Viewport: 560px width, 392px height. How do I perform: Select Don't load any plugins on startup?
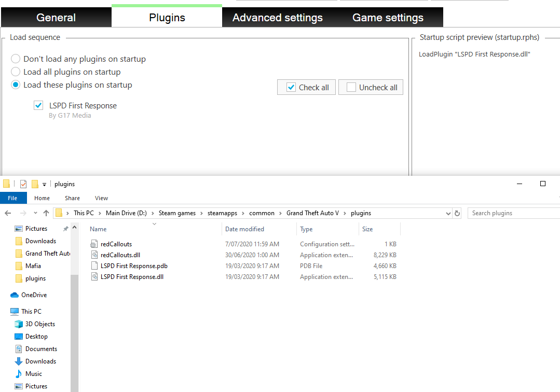pyautogui.click(x=16, y=59)
